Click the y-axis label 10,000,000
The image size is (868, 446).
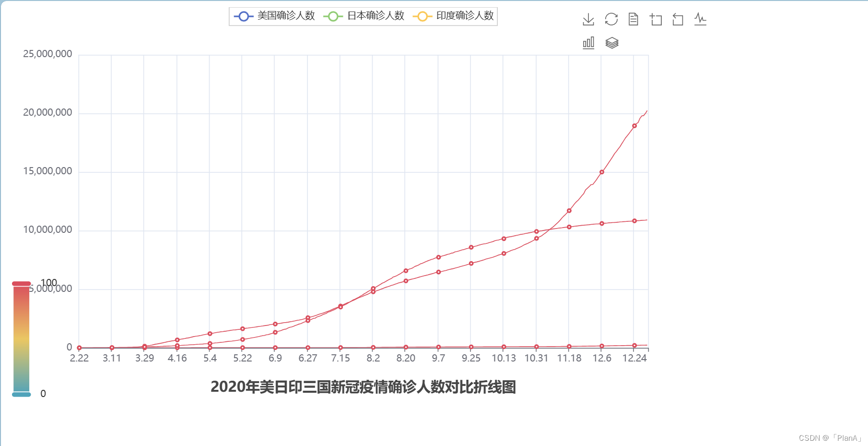point(47,229)
